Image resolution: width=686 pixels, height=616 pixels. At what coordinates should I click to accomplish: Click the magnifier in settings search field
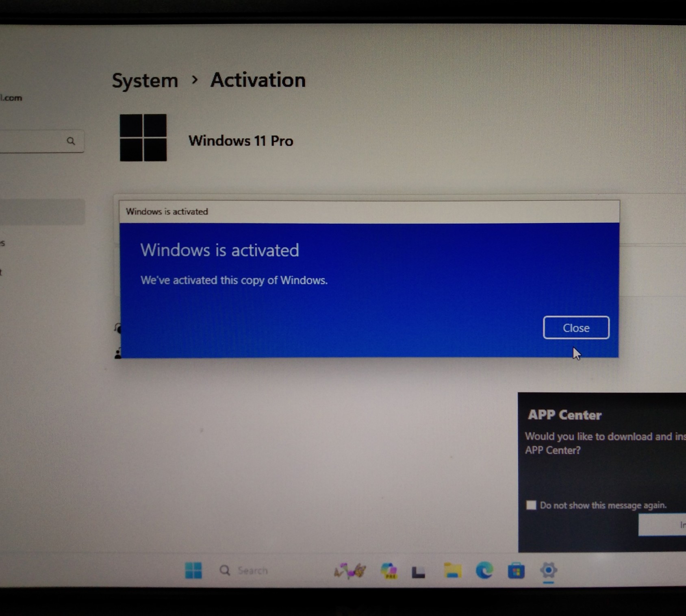71,141
